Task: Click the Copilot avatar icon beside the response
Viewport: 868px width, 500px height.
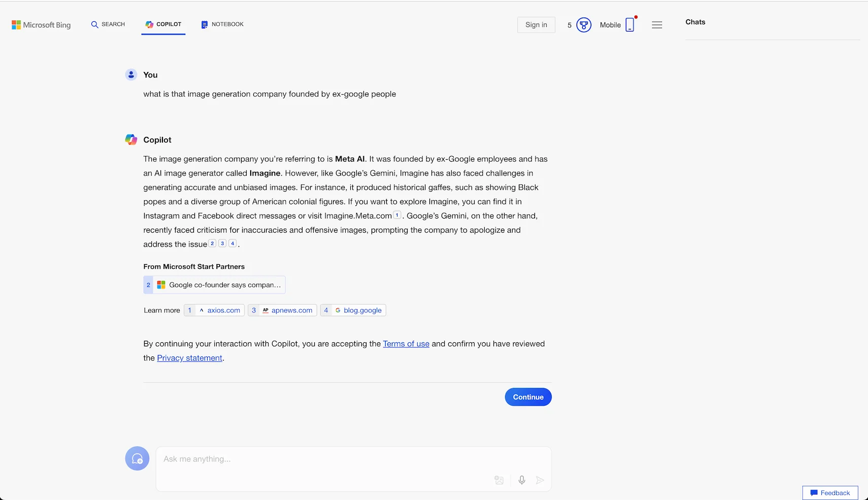Action: pyautogui.click(x=131, y=139)
